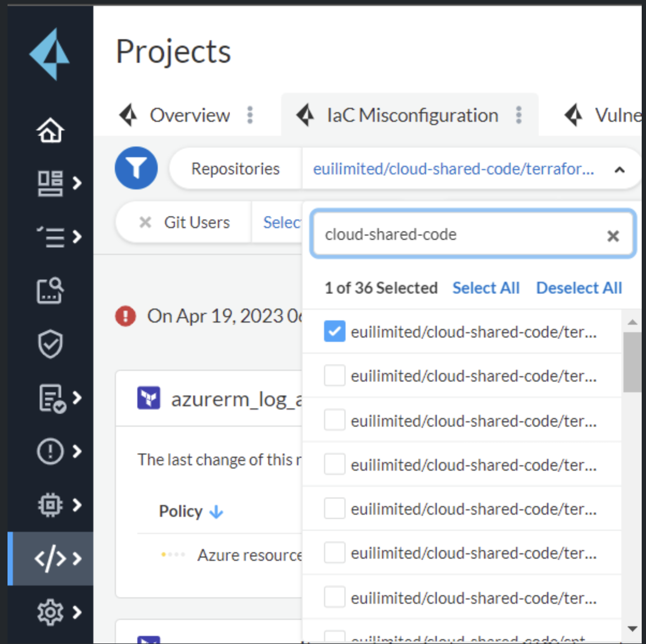Check the second repository checkbox in list
This screenshot has width=646, height=644.
(334, 376)
